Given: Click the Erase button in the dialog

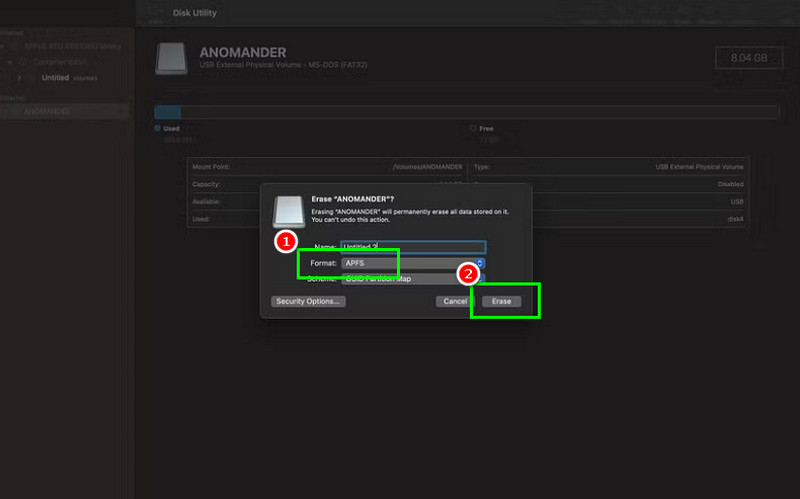Looking at the screenshot, I should (x=502, y=302).
